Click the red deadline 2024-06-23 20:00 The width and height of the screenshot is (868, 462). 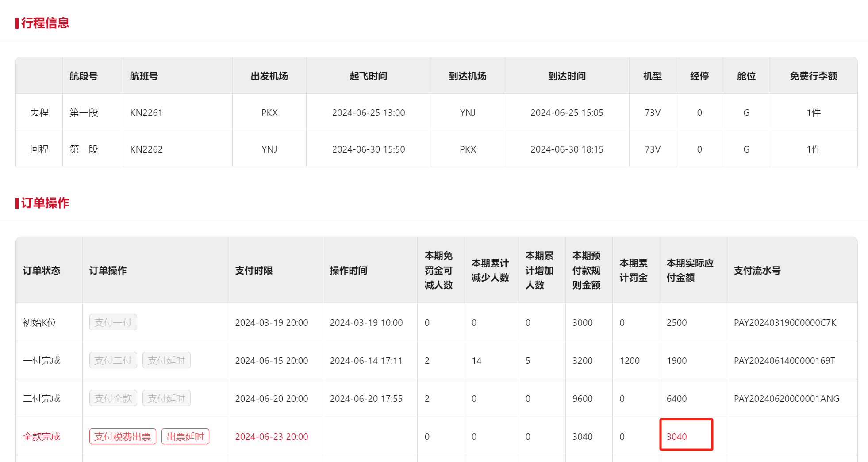point(271,437)
